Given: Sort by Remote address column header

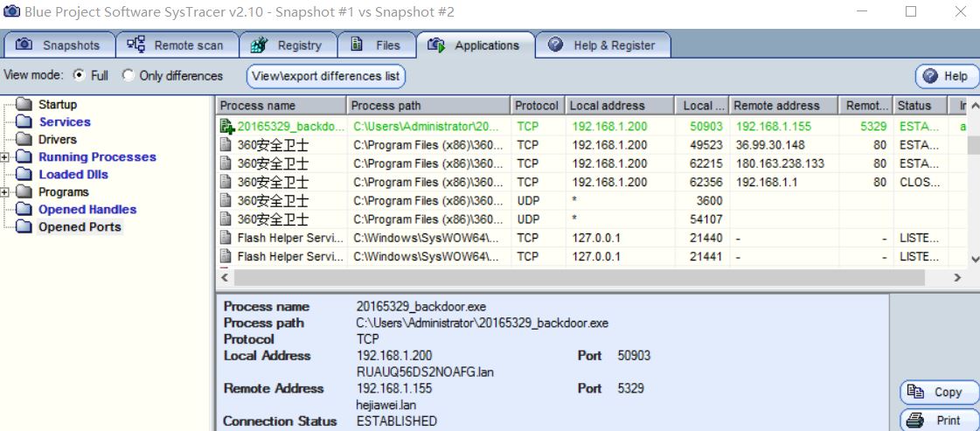Looking at the screenshot, I should click(784, 106).
